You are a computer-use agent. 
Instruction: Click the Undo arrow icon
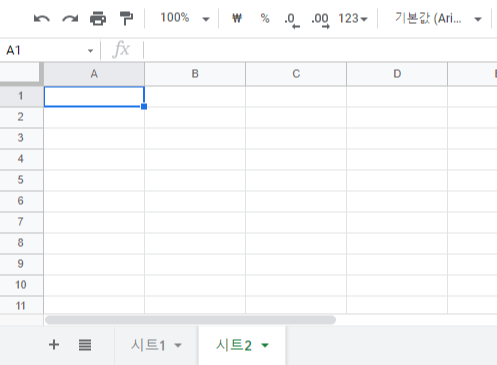(42, 19)
